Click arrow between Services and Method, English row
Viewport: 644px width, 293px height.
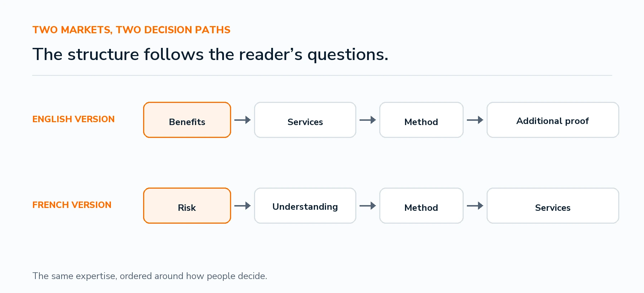[x=368, y=120]
